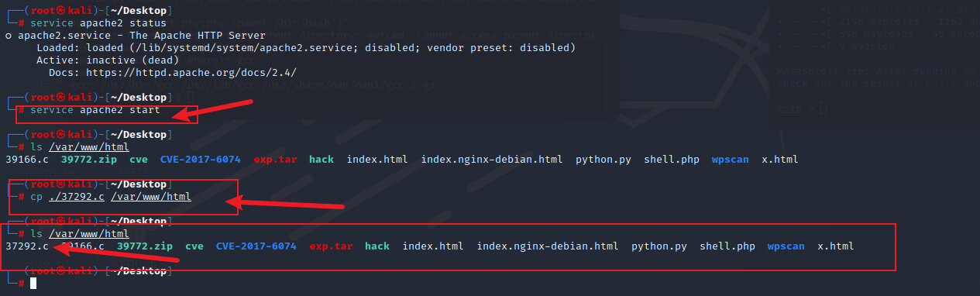
Task: Click 'index.nginx-debian.html' in listing starting with 39166.c
Action: coord(492,160)
